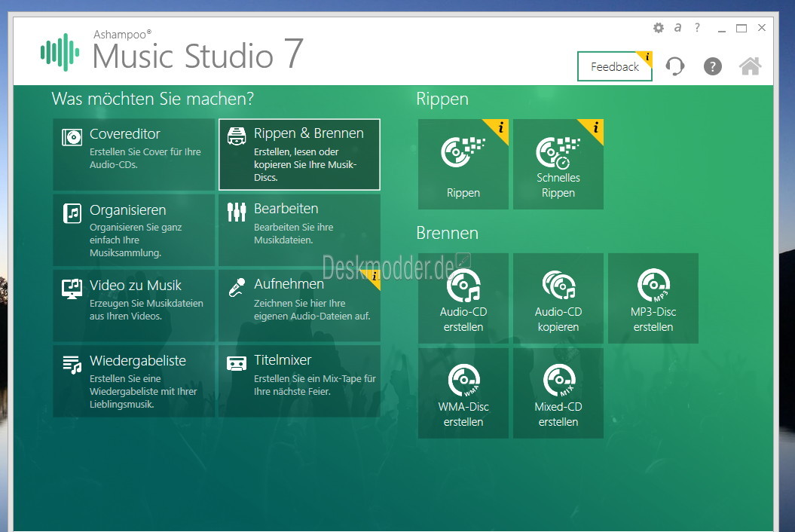This screenshot has height=532, width=795.
Task: Click the small question mark in title bar
Action: tap(698, 27)
